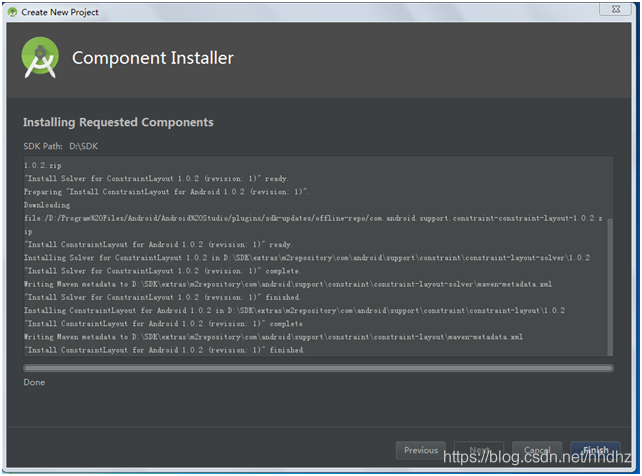This screenshot has height=476, width=642.
Task: Click the disabled Next button
Action: [479, 450]
